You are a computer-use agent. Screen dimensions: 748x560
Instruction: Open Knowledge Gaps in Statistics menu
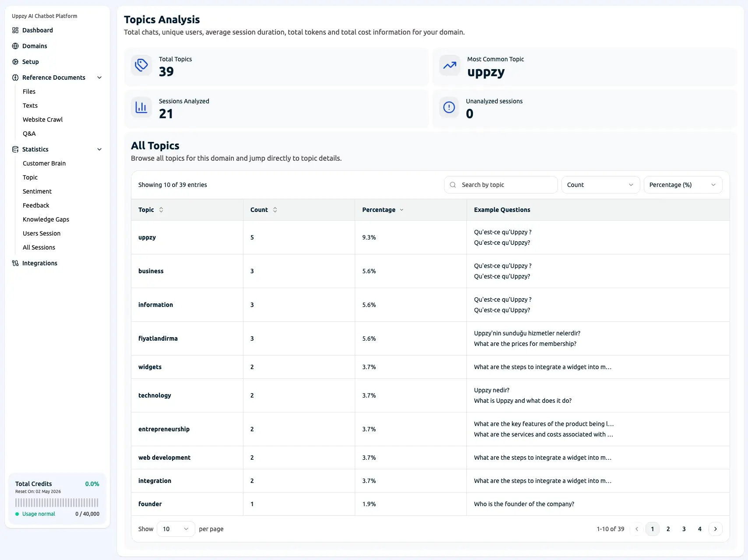46,219
